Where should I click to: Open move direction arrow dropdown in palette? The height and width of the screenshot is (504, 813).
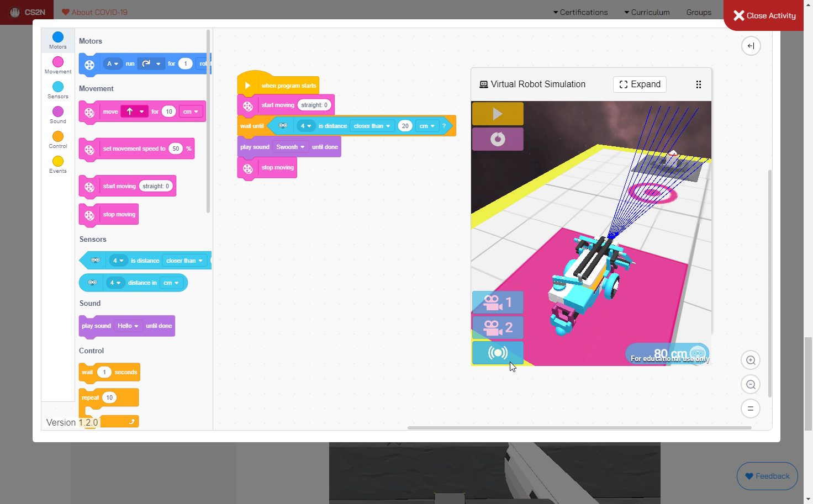tap(135, 112)
